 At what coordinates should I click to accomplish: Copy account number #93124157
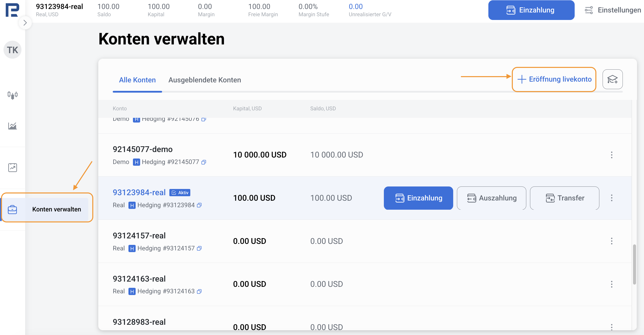(199, 248)
